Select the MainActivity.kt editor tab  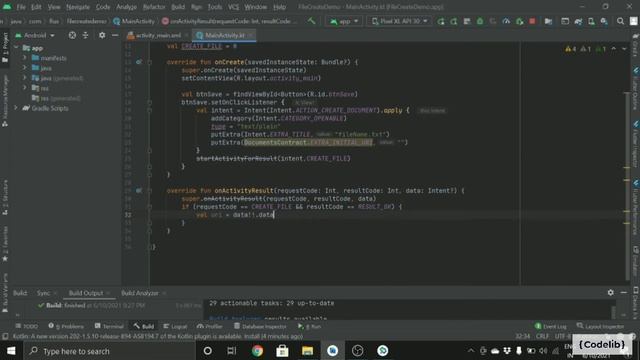point(224,36)
